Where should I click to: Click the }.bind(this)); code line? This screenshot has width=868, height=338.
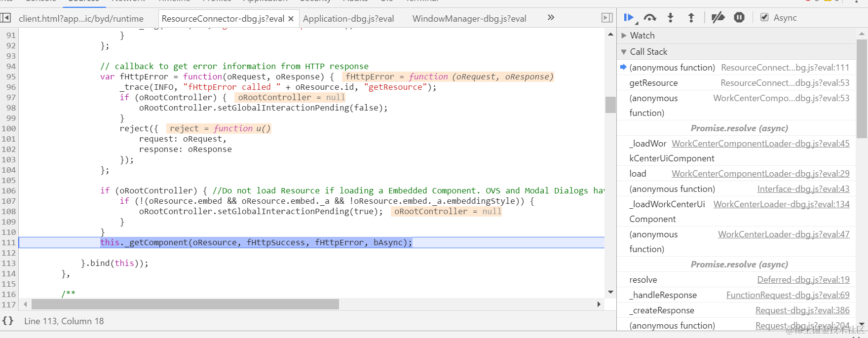[114, 263]
